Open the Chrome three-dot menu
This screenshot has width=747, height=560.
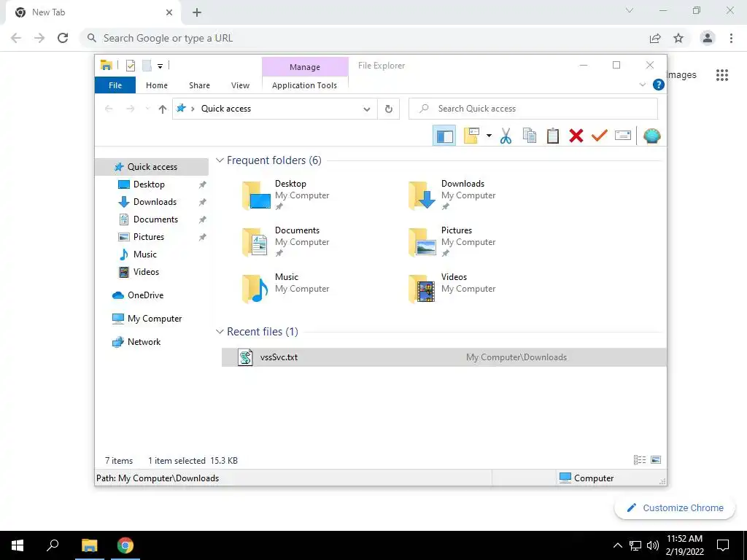[x=731, y=38]
